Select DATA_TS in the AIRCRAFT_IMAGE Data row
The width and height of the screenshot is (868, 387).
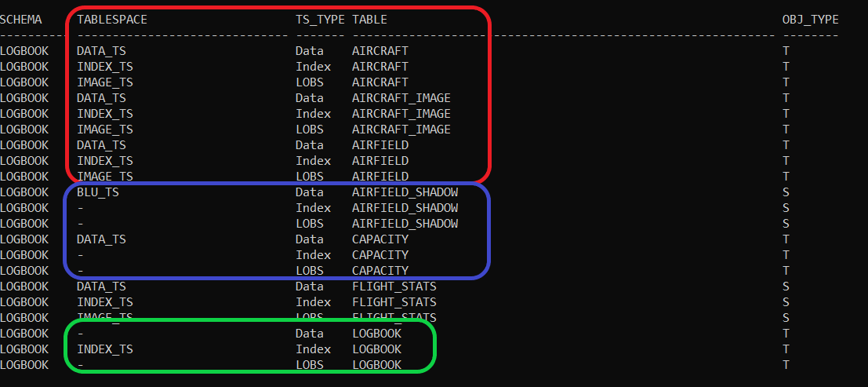pyautogui.click(x=101, y=98)
